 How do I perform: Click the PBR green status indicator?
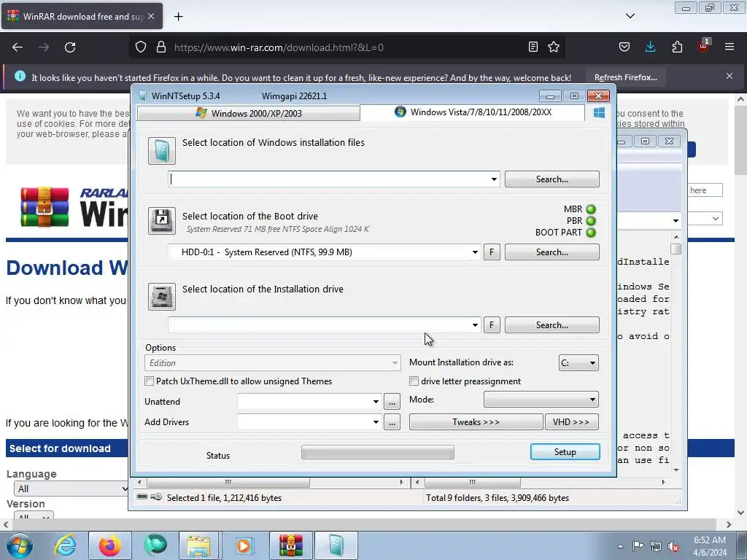(591, 221)
